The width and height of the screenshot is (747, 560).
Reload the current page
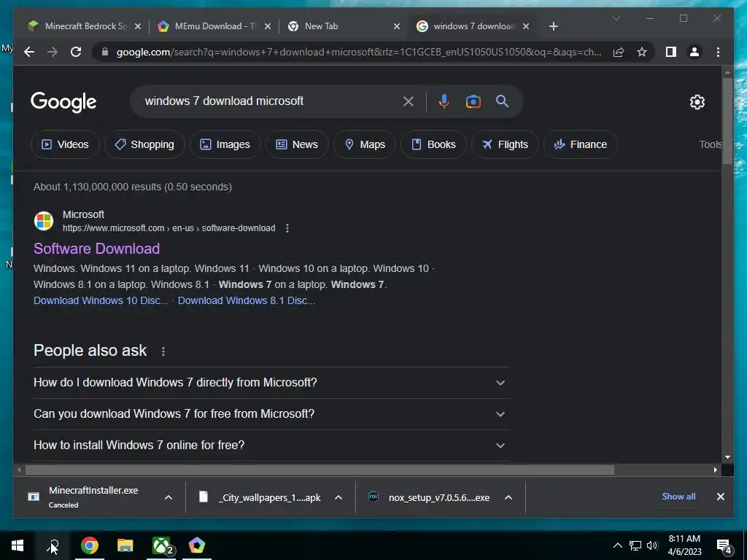[x=76, y=52]
